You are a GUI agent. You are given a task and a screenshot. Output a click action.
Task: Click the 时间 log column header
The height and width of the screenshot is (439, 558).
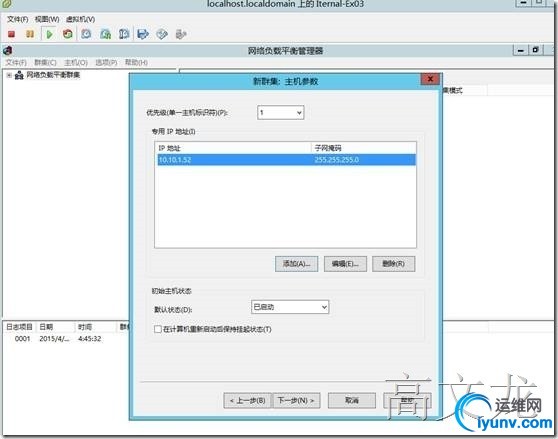tap(95, 327)
